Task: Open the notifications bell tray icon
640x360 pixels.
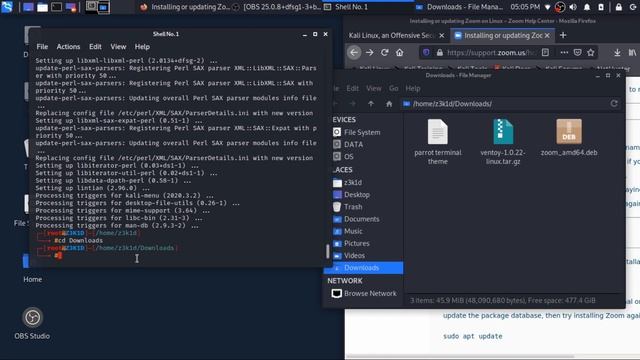Action: coord(587,7)
